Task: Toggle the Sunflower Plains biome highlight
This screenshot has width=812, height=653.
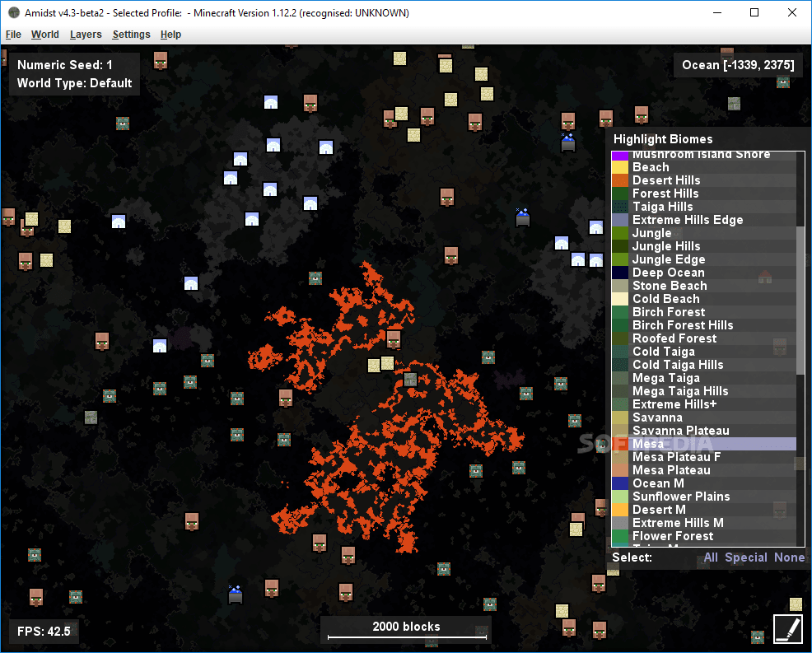Action: 704,497
